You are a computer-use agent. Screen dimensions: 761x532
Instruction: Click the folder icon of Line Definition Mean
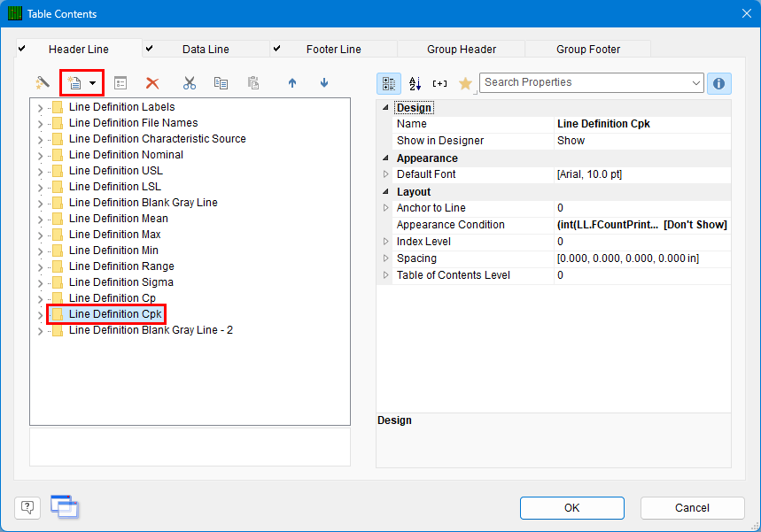(x=58, y=219)
